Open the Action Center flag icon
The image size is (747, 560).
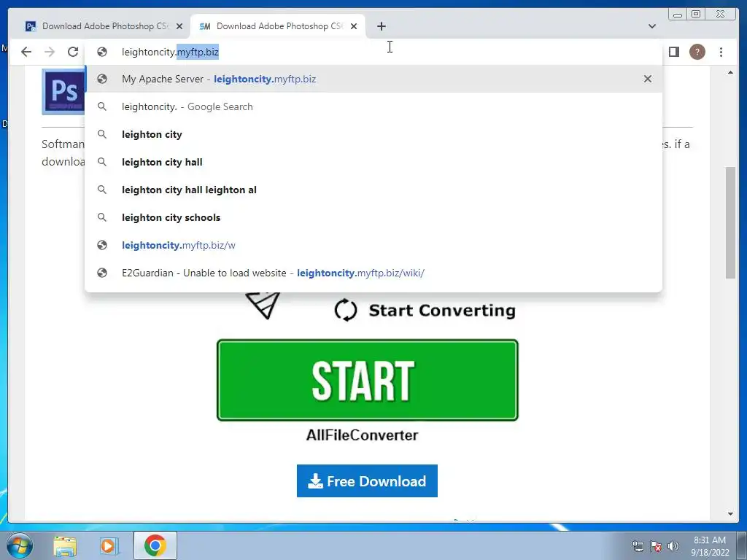click(656, 546)
